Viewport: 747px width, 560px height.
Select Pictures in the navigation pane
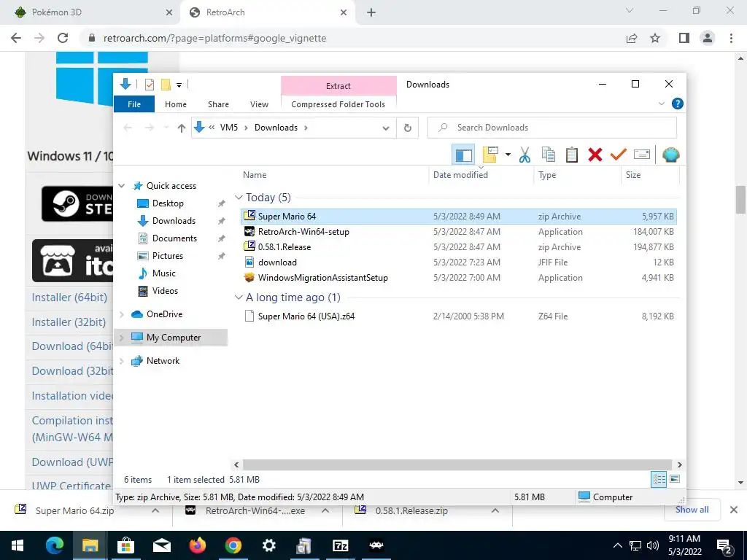point(168,256)
